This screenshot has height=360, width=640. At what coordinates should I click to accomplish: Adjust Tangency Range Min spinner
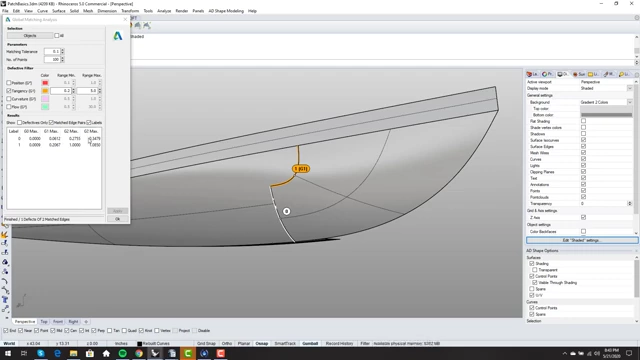73,91
